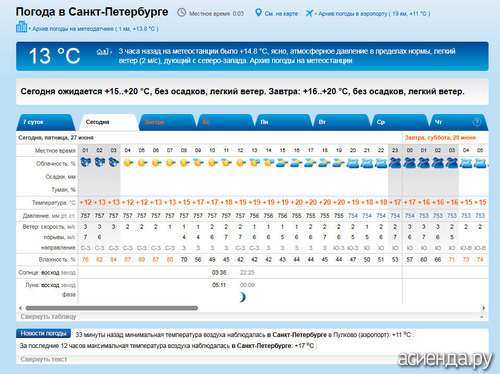Viewport: 500px width, 374px height.
Task: Select the Вс forecast tab
Action: (x=206, y=122)
